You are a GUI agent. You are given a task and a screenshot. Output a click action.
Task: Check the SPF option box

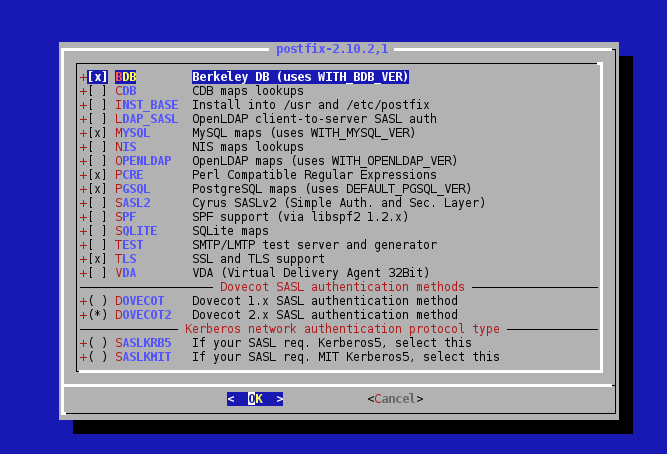click(x=97, y=217)
